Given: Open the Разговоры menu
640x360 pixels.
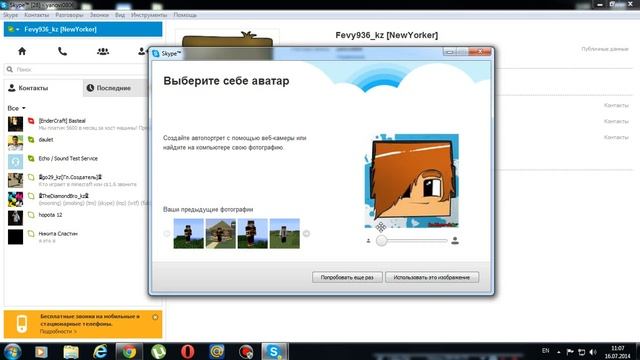Looking at the screenshot, I should [69, 15].
